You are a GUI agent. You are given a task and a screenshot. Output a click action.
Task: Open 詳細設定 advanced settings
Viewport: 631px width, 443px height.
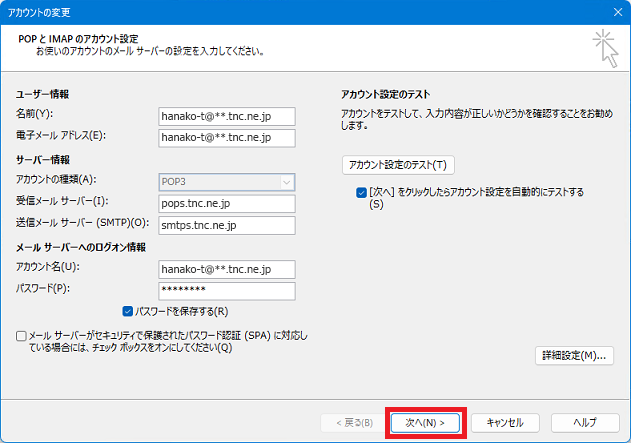pyautogui.click(x=574, y=355)
